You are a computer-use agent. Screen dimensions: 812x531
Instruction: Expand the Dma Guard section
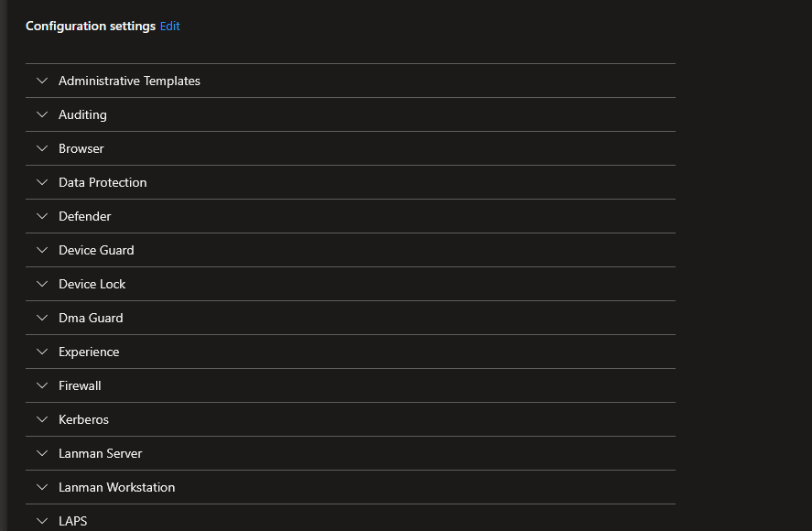(x=90, y=318)
